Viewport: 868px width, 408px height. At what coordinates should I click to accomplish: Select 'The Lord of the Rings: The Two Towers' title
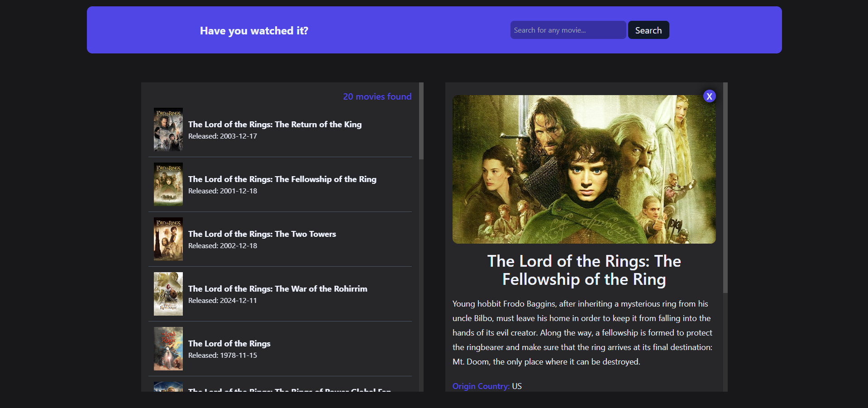262,234
